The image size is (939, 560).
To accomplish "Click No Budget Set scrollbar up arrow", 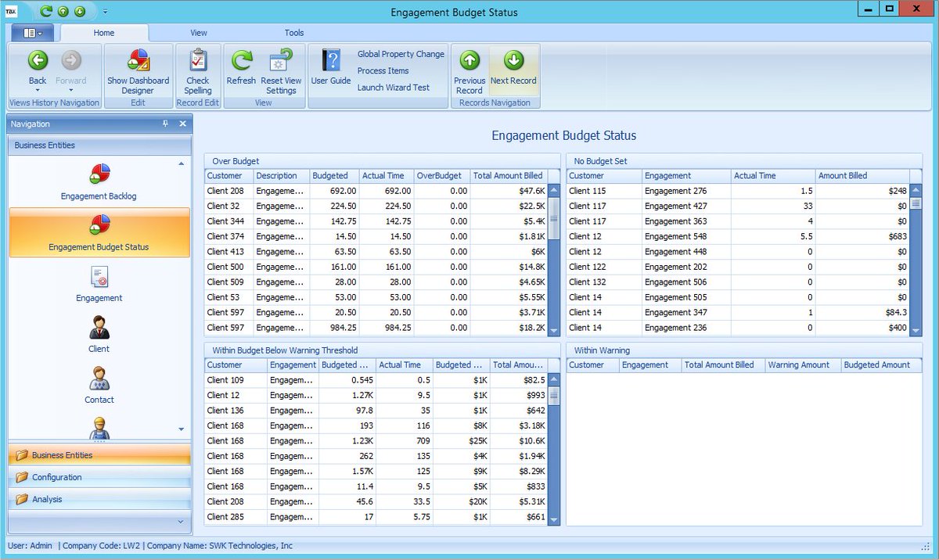I will coord(916,190).
